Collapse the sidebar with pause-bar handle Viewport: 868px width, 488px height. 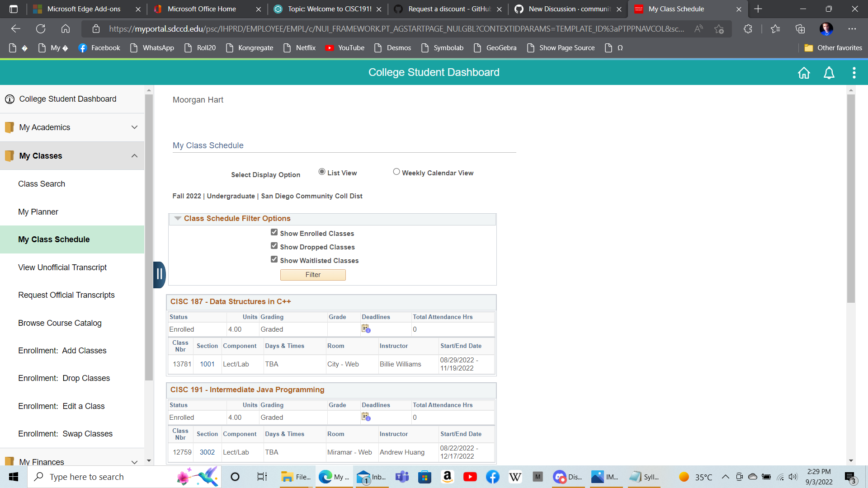(159, 274)
